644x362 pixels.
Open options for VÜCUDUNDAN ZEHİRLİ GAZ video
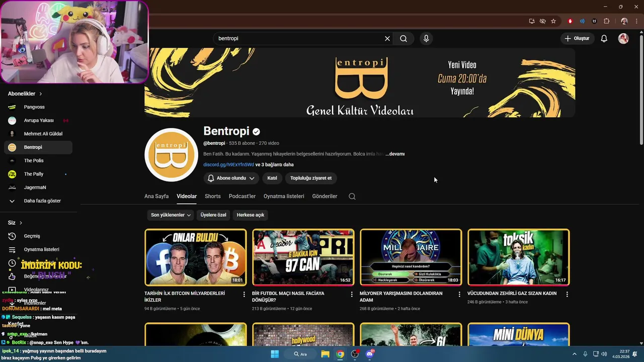click(567, 294)
